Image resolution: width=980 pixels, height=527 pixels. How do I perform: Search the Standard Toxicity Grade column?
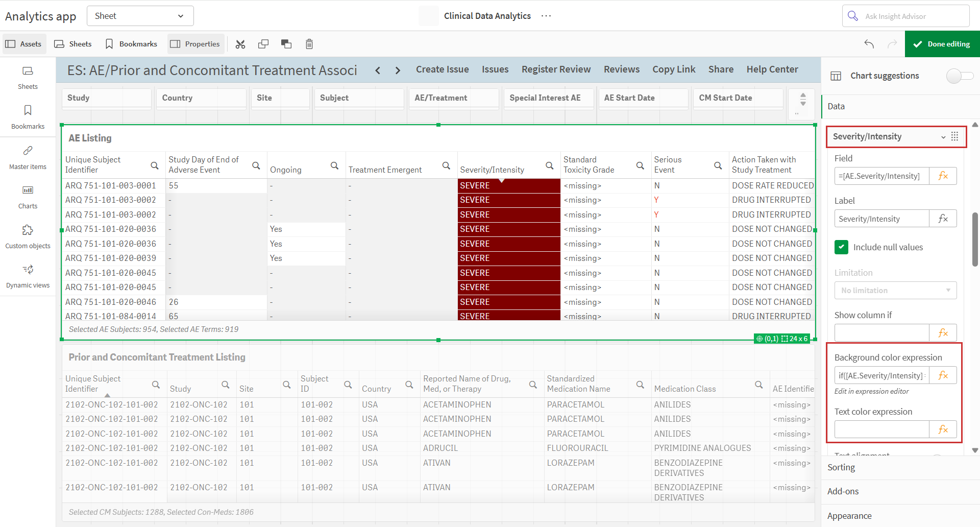tap(640, 165)
